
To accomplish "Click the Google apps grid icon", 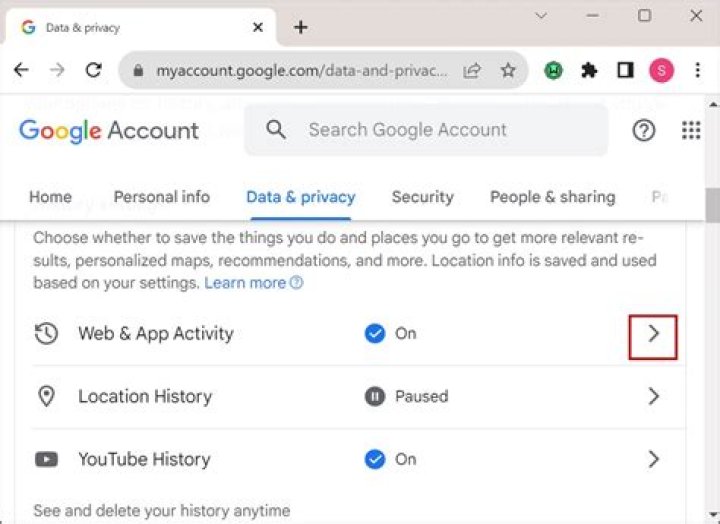I will coord(691,130).
